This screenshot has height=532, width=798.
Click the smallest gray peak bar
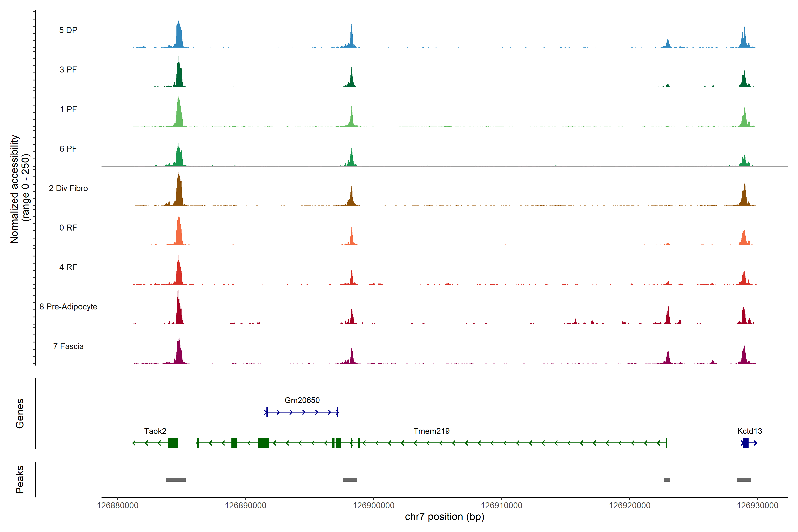[667, 480]
